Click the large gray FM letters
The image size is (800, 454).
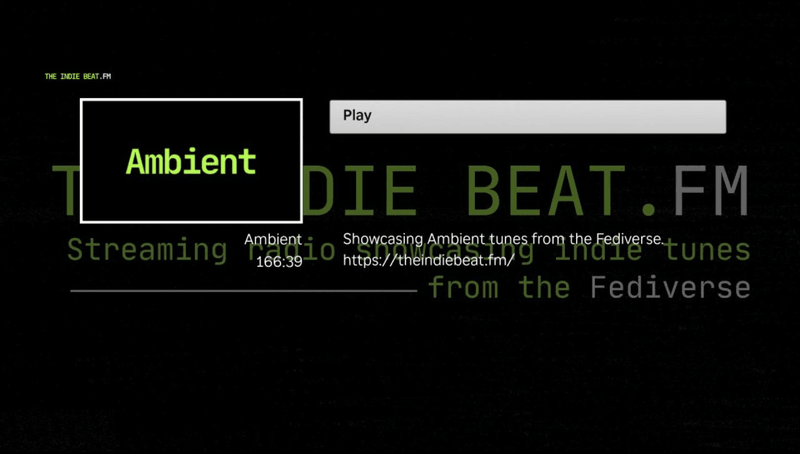(x=711, y=190)
